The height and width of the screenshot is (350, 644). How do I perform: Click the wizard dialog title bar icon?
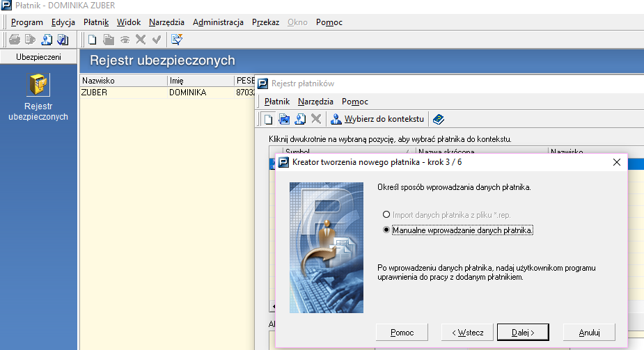283,163
